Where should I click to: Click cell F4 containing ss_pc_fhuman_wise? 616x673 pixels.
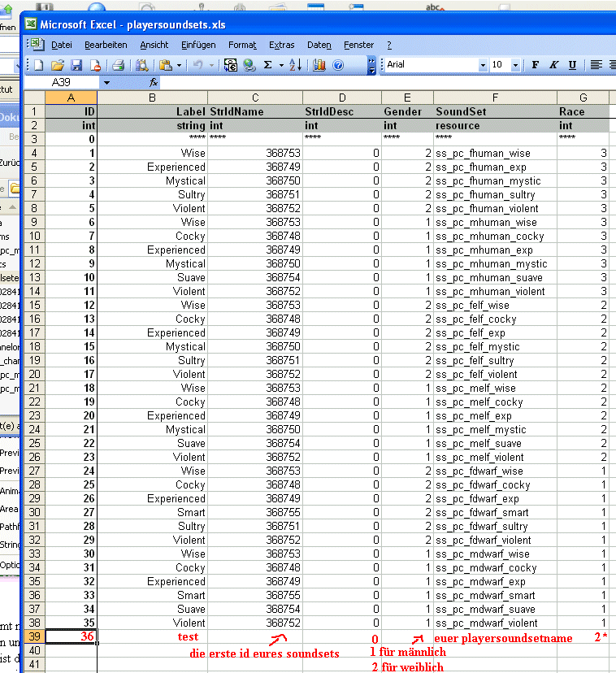(494, 153)
